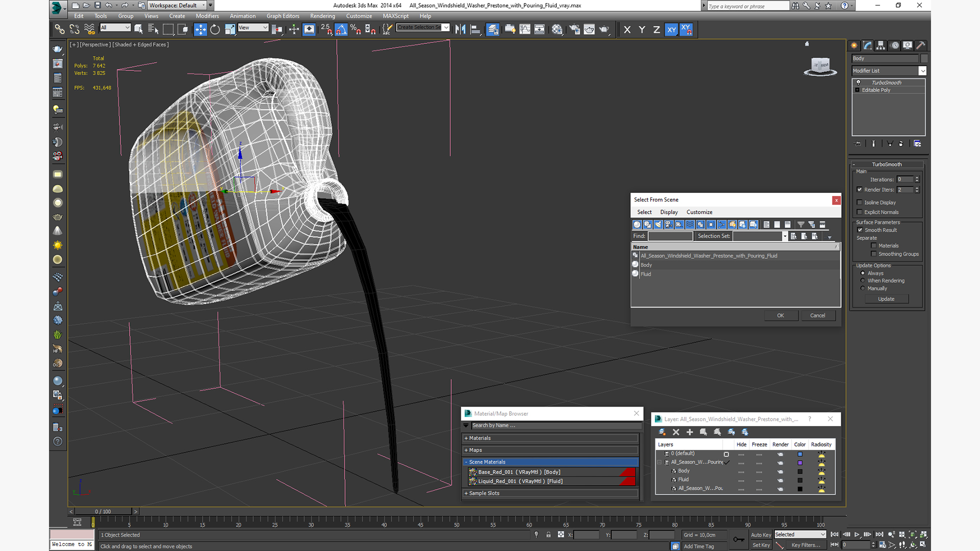Click the time slider 0 / 100 handle

(104, 511)
